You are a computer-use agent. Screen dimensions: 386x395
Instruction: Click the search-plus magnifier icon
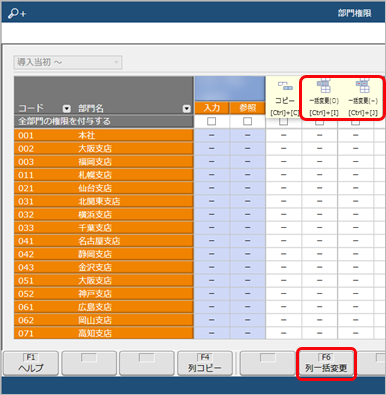pyautogui.click(x=17, y=13)
